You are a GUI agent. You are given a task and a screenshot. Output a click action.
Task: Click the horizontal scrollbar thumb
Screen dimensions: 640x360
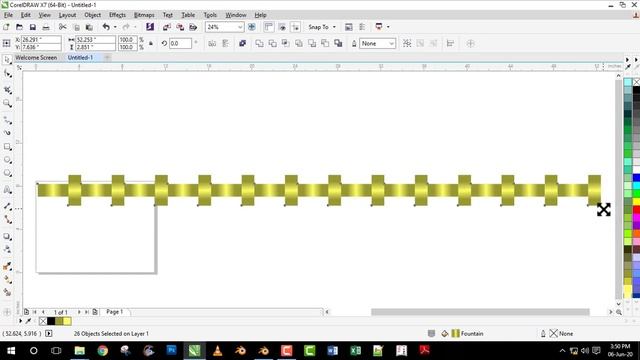click(x=480, y=312)
